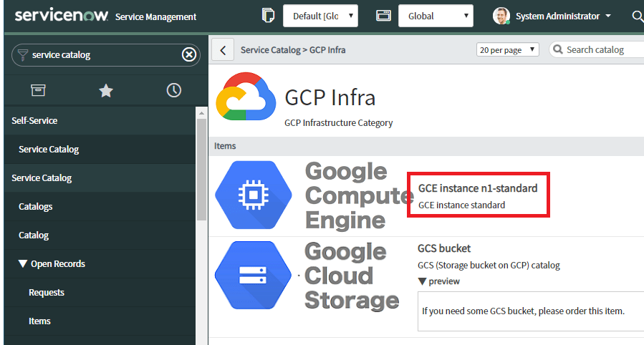The image size is (644, 345).
Task: Open the Items module
Action: 100,321
